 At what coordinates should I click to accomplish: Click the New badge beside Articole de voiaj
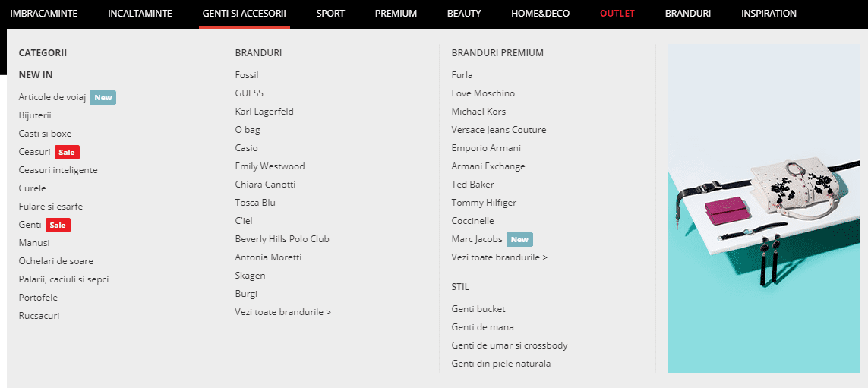(103, 97)
